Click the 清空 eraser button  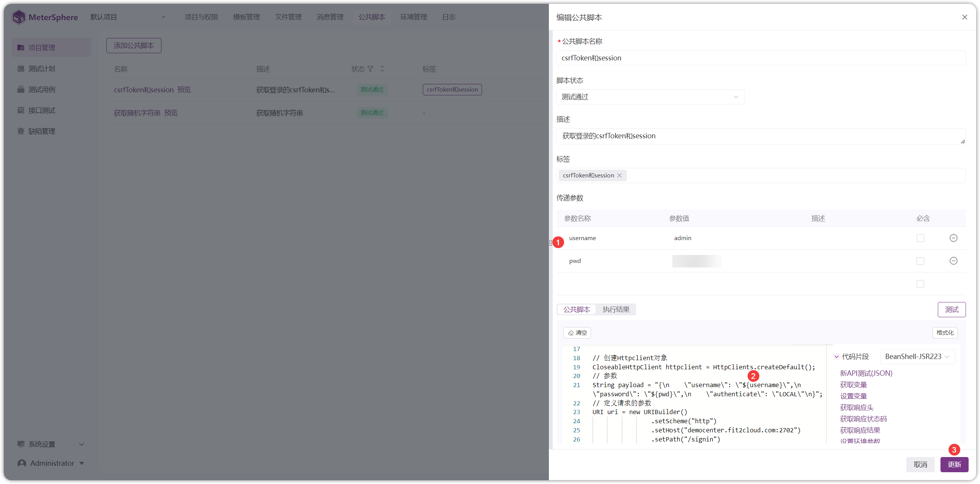[577, 332]
